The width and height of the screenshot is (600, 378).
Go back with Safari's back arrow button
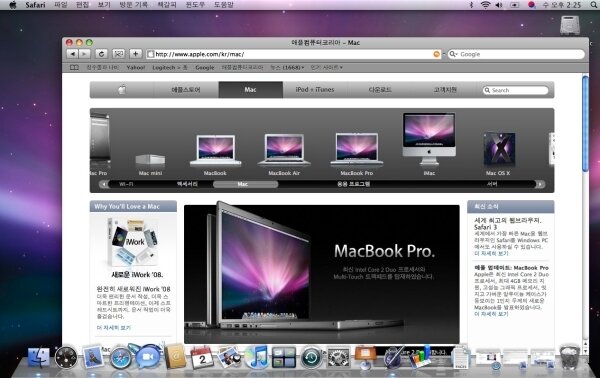pos(72,54)
